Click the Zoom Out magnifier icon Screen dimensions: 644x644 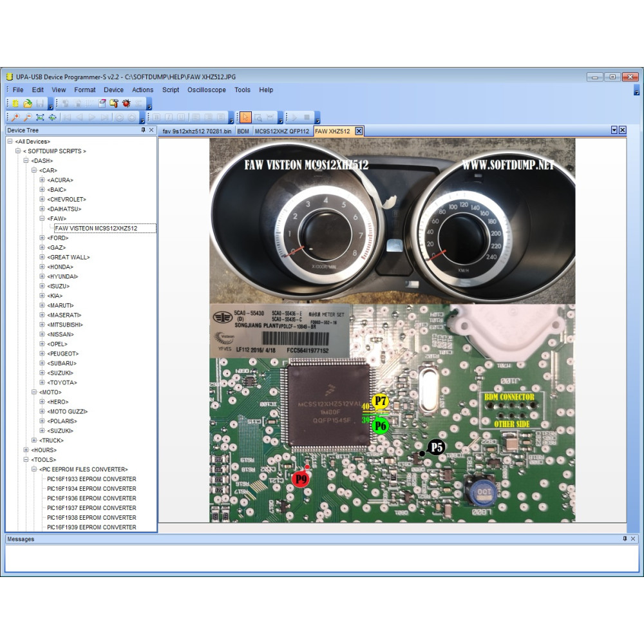coord(28,117)
